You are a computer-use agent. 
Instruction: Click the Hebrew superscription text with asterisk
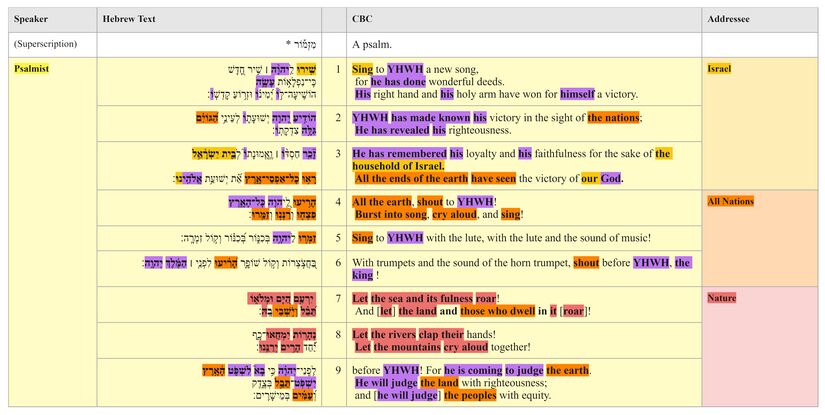click(304, 45)
